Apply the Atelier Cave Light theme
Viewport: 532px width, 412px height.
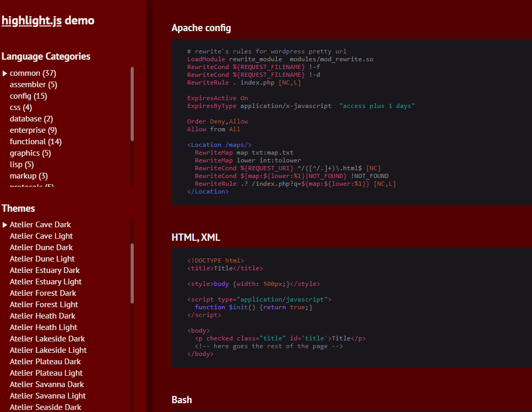41,236
